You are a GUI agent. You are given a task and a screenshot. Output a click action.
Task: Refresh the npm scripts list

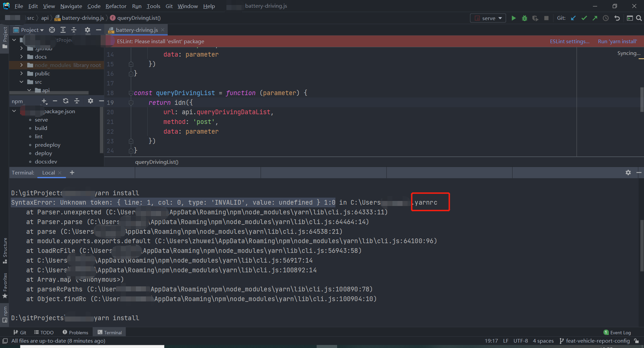(x=66, y=101)
